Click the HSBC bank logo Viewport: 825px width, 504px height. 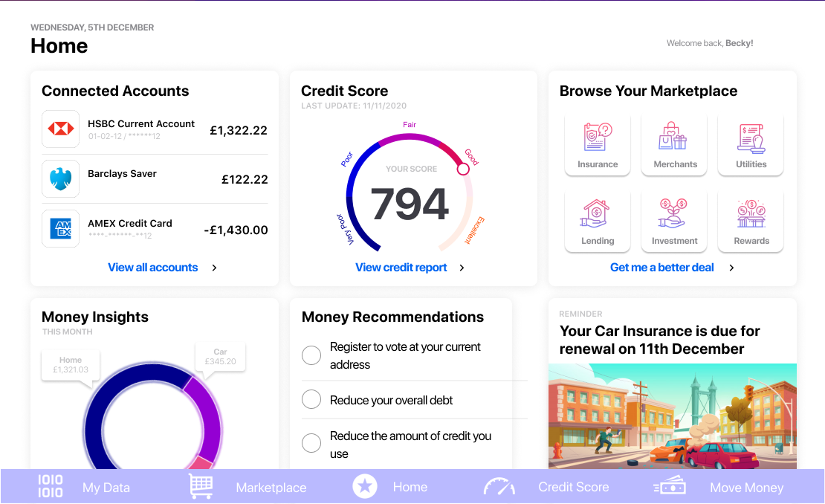click(x=60, y=129)
